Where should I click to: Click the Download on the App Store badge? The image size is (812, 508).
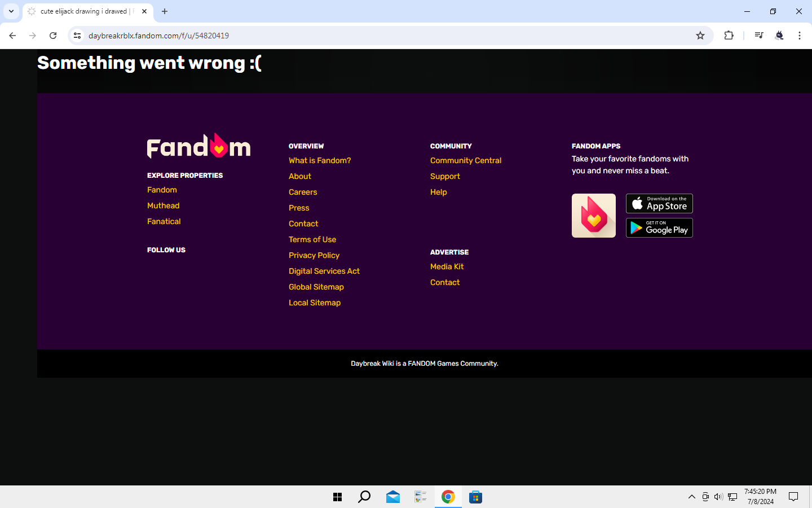pos(659,203)
